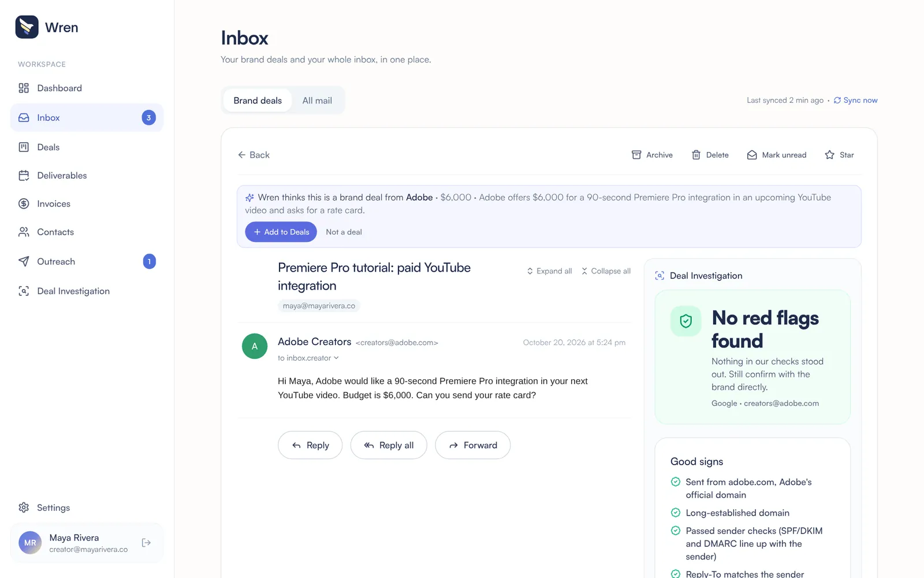Click the Adobe Creators sender avatar
The height and width of the screenshot is (578, 924).
pos(255,346)
